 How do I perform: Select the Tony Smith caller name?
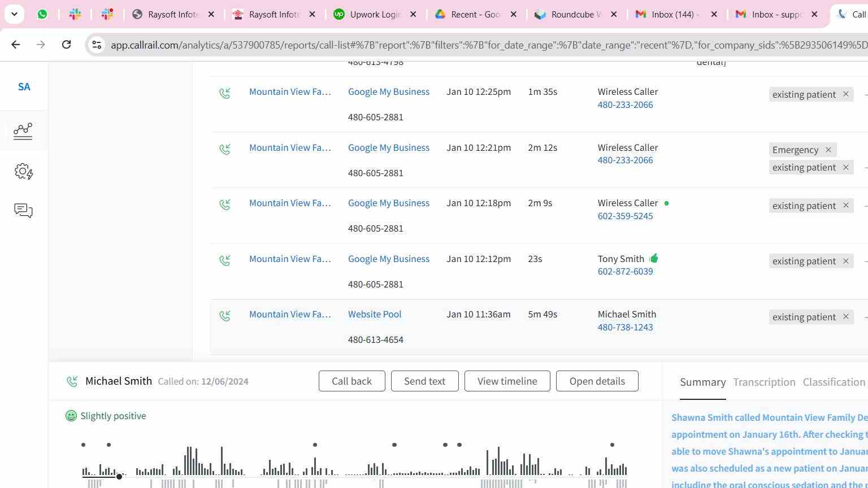click(x=620, y=259)
